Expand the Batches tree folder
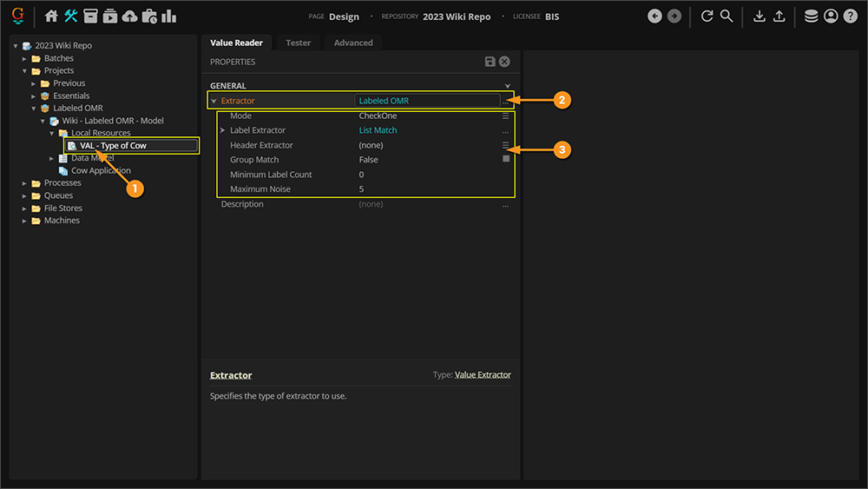868x489 pixels. tap(26, 58)
